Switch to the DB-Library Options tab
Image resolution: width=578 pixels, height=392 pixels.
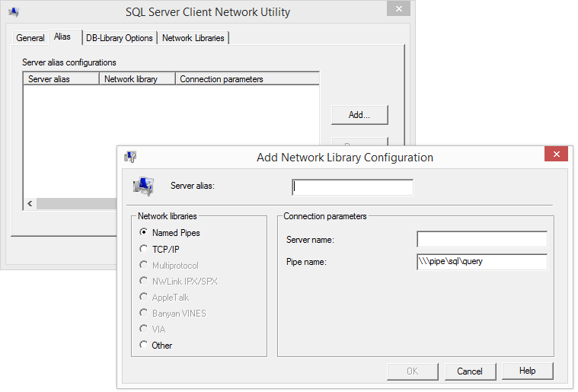coord(120,38)
